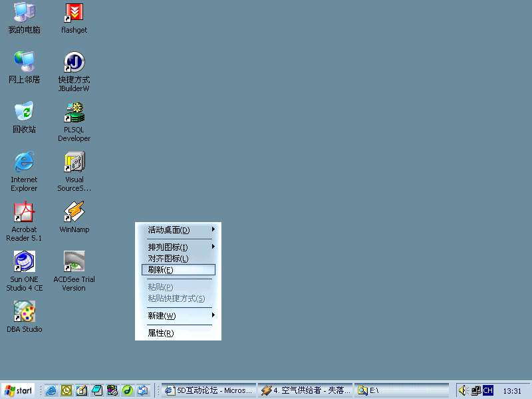The width and height of the screenshot is (532, 399).
Task: Select the flashget desktop shortcut
Action: pyautogui.click(x=74, y=13)
